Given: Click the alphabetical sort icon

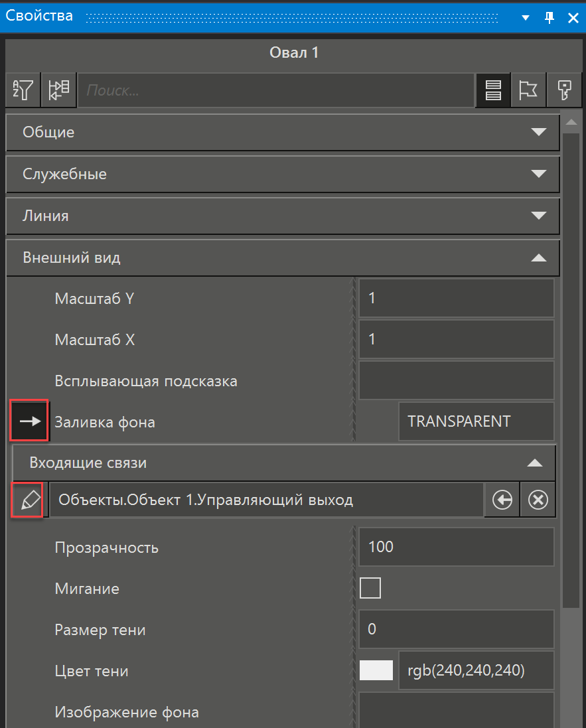Looking at the screenshot, I should [23, 90].
